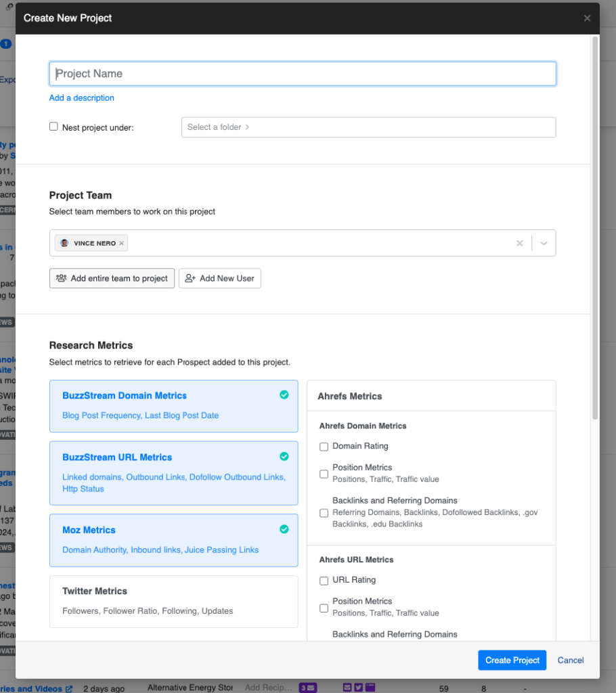Click the purple email count badge in background
Viewport: 616px width, 693px height.
click(308, 688)
